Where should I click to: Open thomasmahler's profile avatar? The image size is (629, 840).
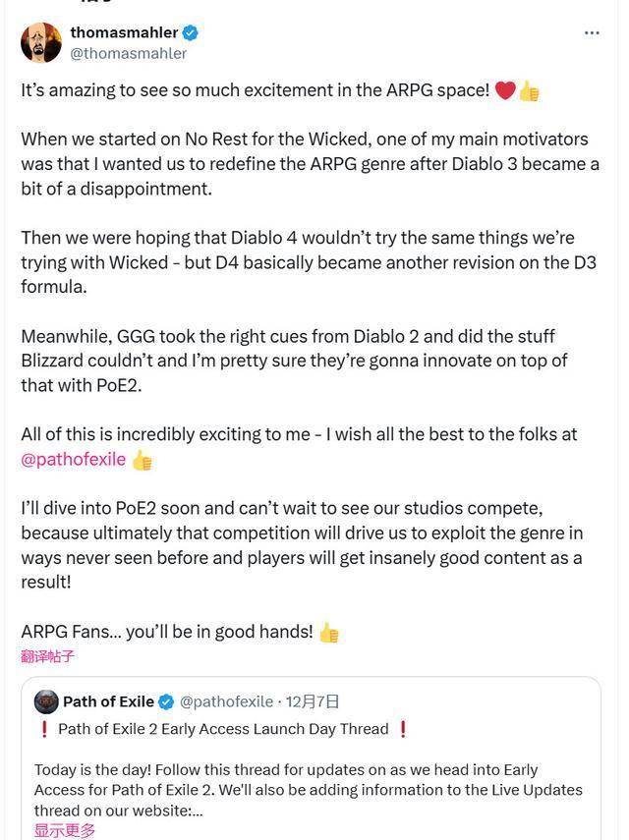click(41, 42)
